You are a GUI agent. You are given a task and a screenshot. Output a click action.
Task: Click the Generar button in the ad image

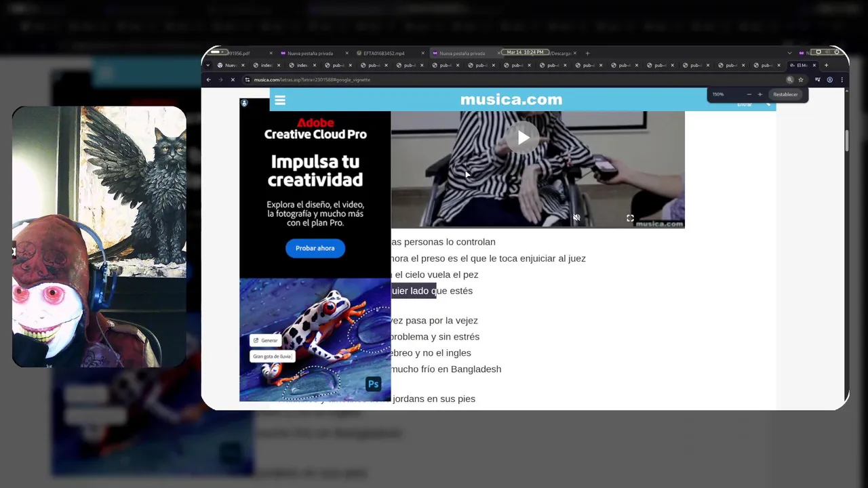(266, 340)
